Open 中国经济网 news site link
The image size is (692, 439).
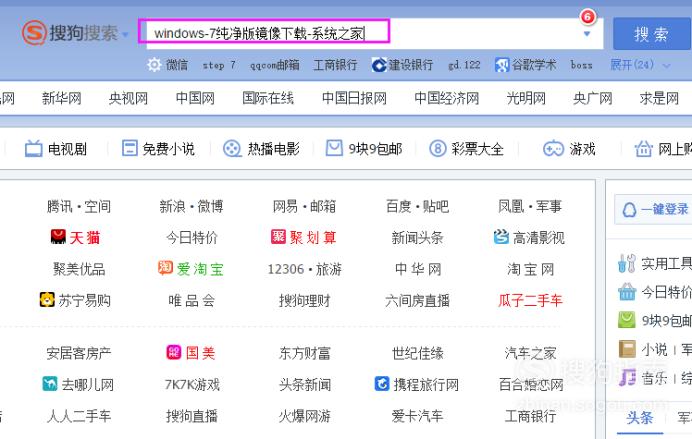click(446, 98)
